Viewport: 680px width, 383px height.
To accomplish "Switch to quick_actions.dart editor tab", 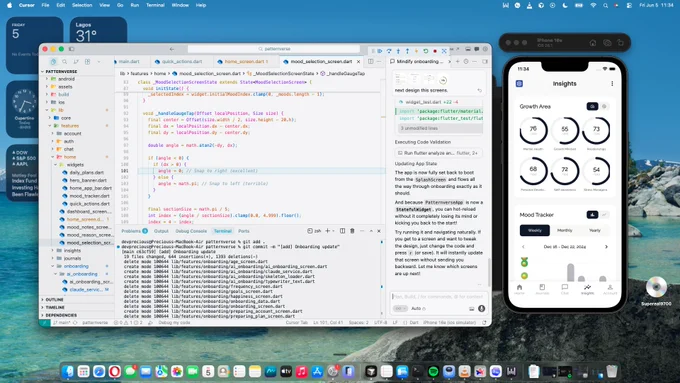I will [181, 62].
